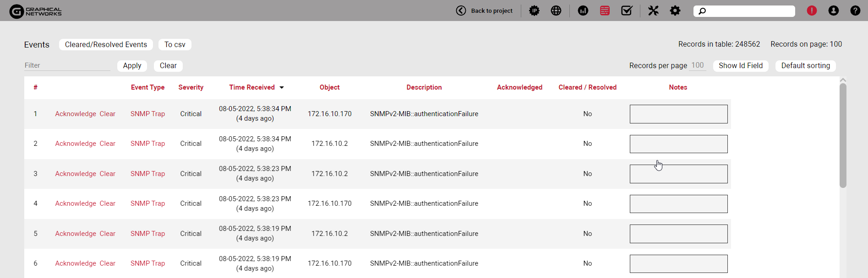Go back to project
This screenshot has width=868, height=278.
[x=485, y=11]
